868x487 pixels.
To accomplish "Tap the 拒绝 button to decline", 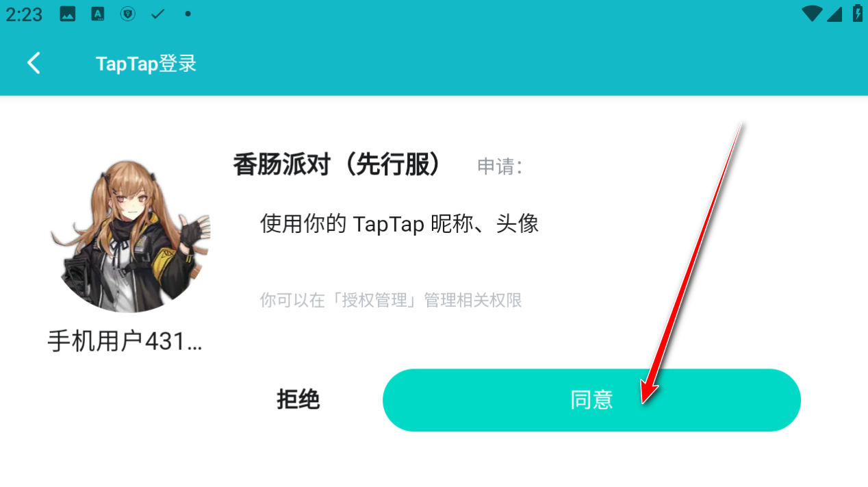I will tap(298, 399).
